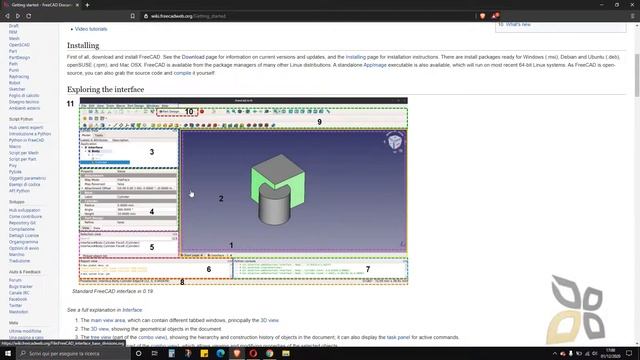Open Foglio di calcolo sidebar link
This screenshot has width=640, height=360.
[24, 96]
